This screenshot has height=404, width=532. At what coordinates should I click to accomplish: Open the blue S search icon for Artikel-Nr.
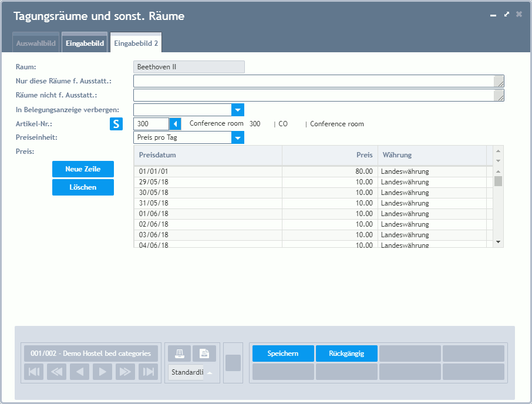116,124
